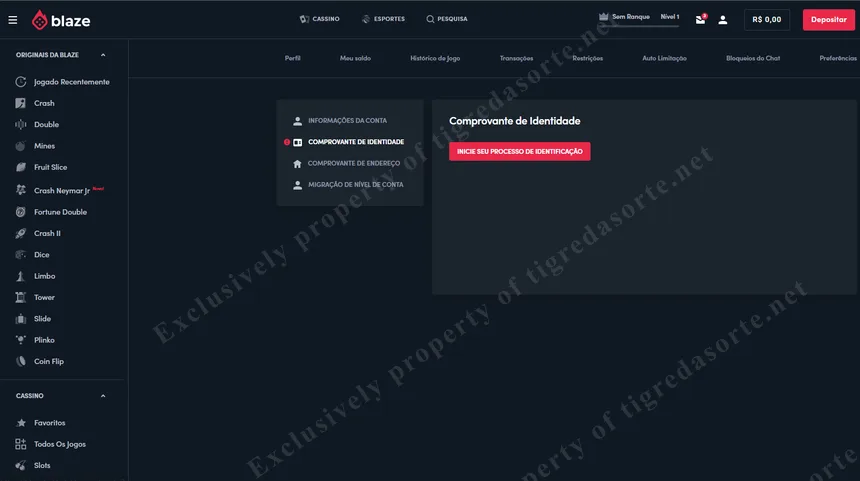The height and width of the screenshot is (481, 860).
Task: Open Jogado Recentemente text link
Action: (72, 82)
